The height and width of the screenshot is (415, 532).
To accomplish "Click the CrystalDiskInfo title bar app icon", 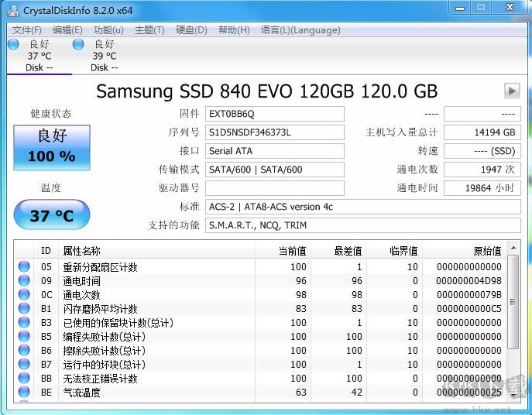I will click(14, 11).
